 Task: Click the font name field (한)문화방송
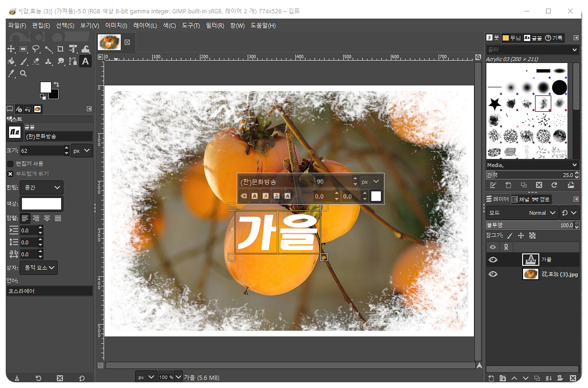tap(57, 136)
